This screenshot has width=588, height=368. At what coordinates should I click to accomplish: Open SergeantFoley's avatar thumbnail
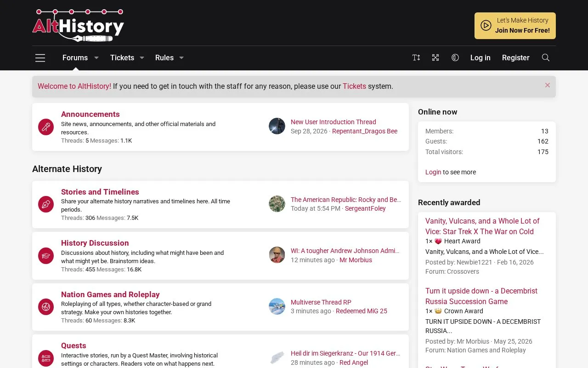coord(277,204)
